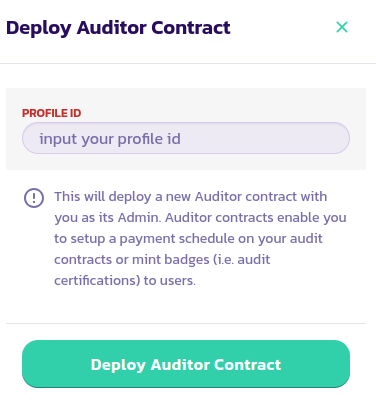Image resolution: width=376 pixels, height=411 pixels.
Task: Click the text 'contracts or mint badges'
Action: 132,260
